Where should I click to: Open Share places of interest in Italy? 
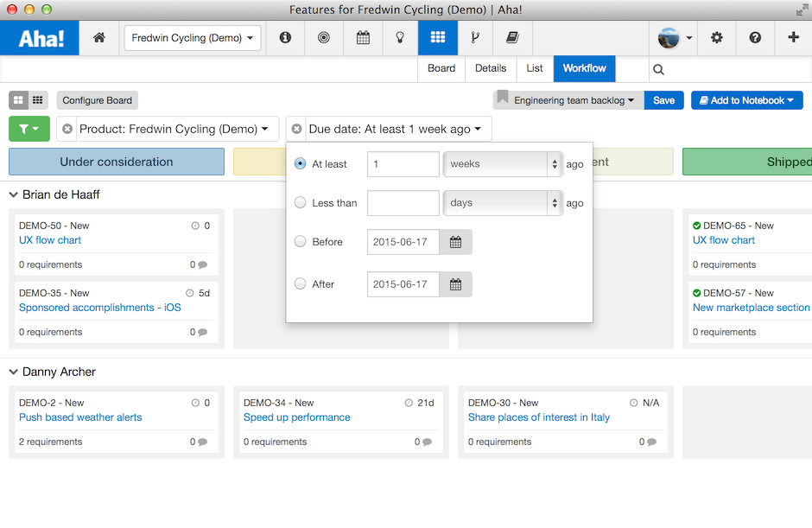(x=539, y=417)
